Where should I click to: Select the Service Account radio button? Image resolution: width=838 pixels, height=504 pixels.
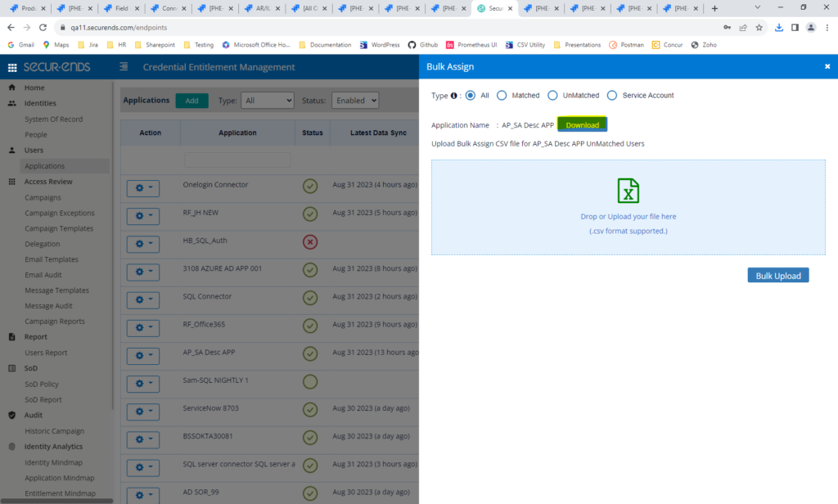tap(612, 95)
